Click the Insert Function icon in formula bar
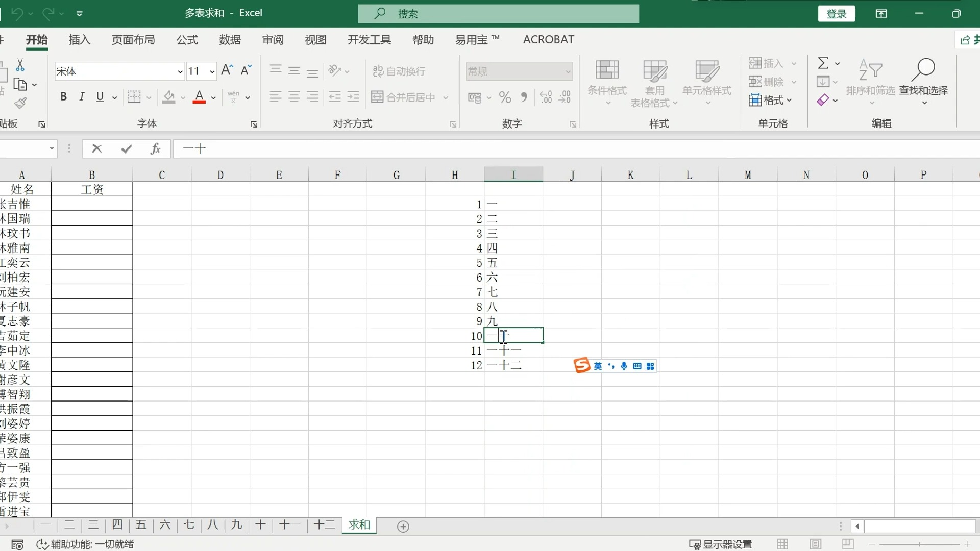This screenshot has width=980, height=551. [154, 148]
